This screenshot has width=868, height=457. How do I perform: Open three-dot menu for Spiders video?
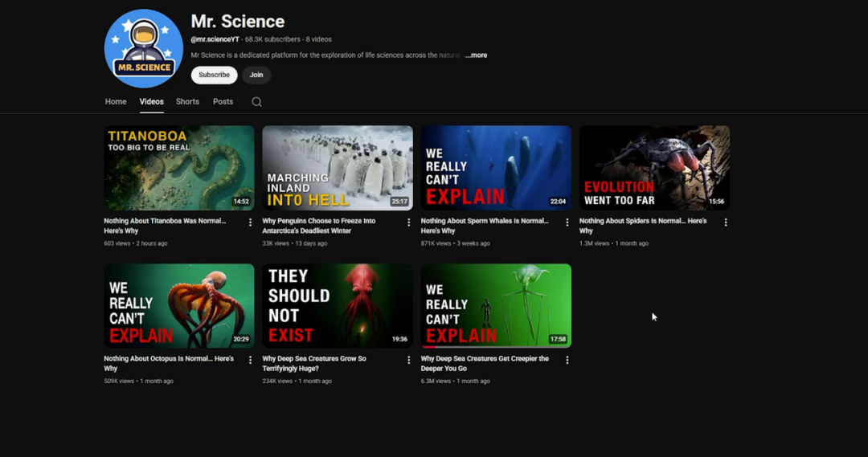coord(726,222)
